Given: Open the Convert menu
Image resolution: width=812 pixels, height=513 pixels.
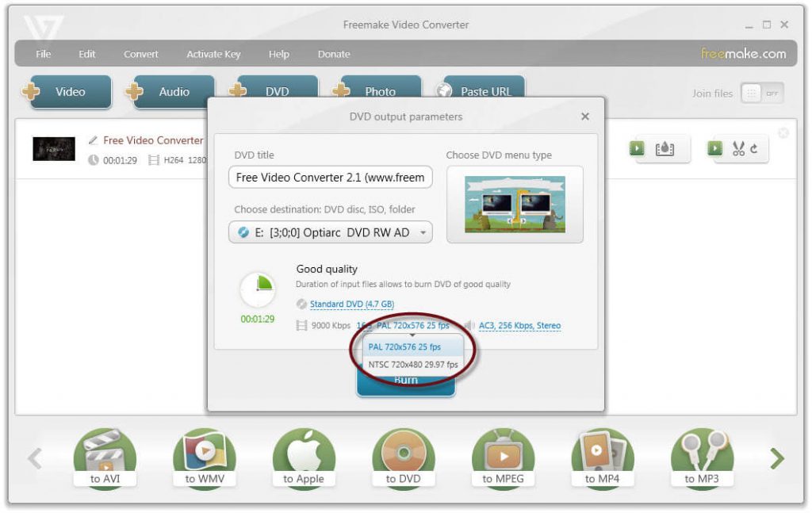Looking at the screenshot, I should coord(141,54).
